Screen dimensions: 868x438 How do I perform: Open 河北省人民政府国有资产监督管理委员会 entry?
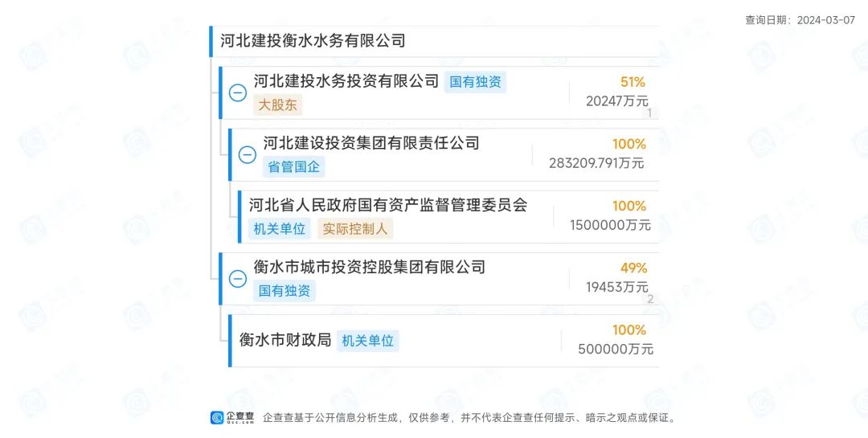pos(388,205)
